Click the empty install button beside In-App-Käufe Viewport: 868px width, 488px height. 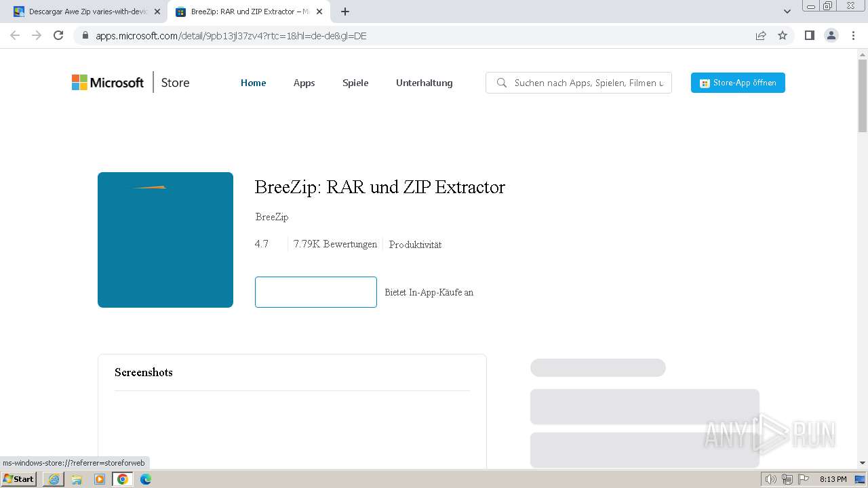point(316,292)
